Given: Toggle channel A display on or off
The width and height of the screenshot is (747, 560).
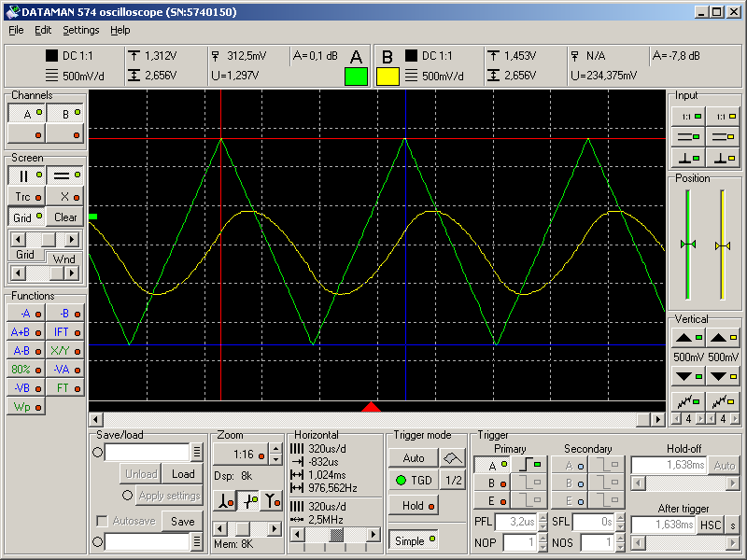Looking at the screenshot, I should click(26, 114).
